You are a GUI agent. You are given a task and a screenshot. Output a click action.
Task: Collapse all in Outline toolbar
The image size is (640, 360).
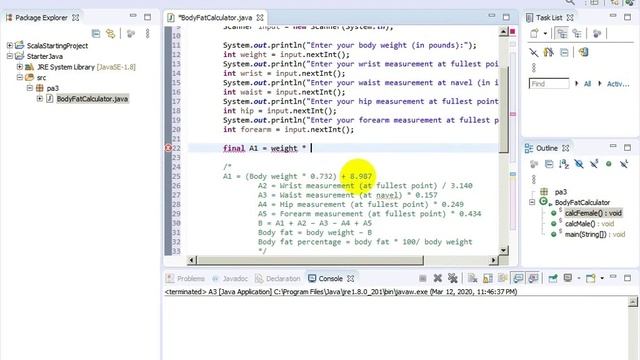[549, 164]
